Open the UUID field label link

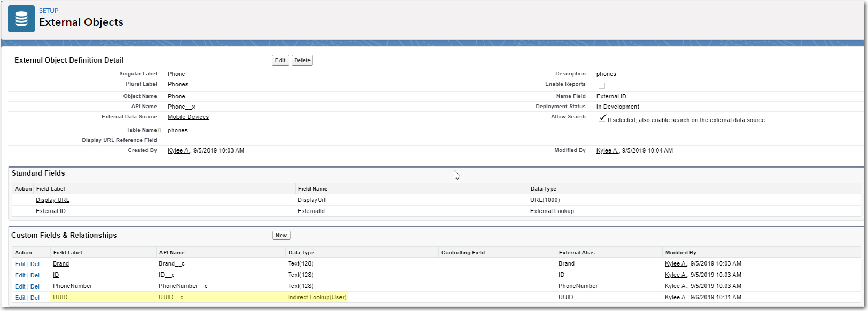pos(60,298)
